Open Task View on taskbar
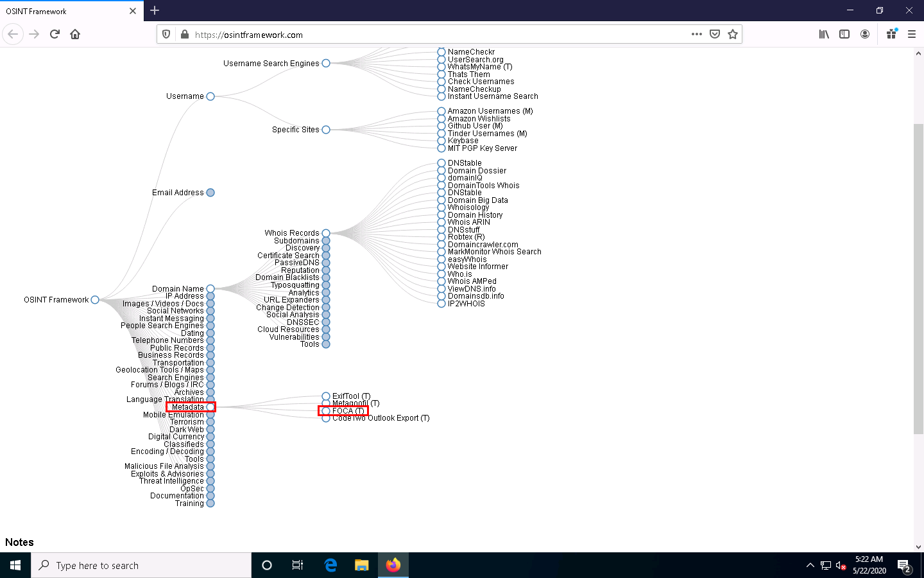924x578 pixels. click(298, 565)
